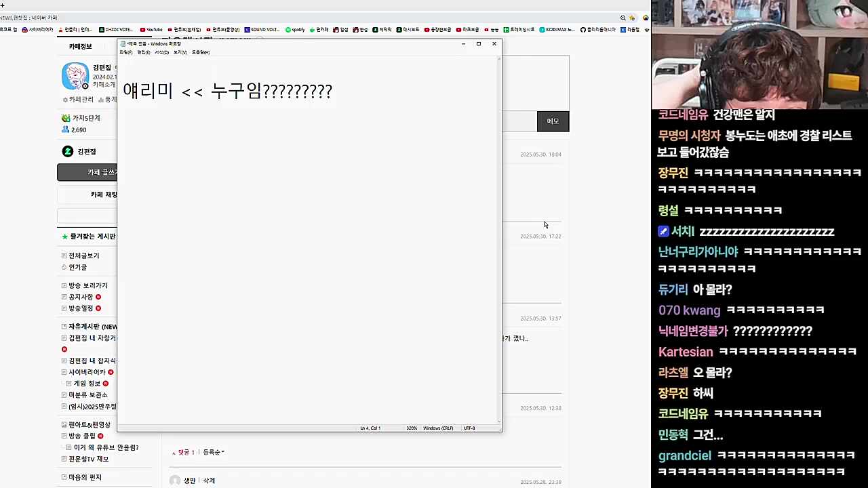Open a new browser tab with plus

[3, 5]
